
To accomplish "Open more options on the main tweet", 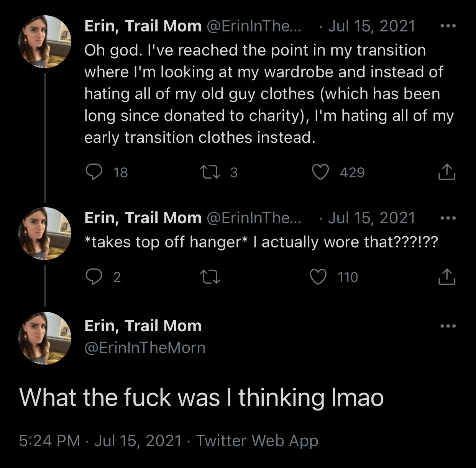I will click(448, 326).
